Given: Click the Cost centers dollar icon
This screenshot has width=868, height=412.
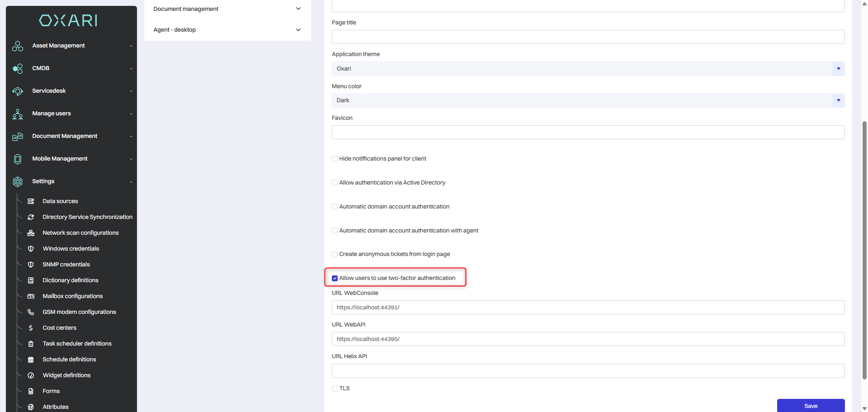Looking at the screenshot, I should coord(31,328).
